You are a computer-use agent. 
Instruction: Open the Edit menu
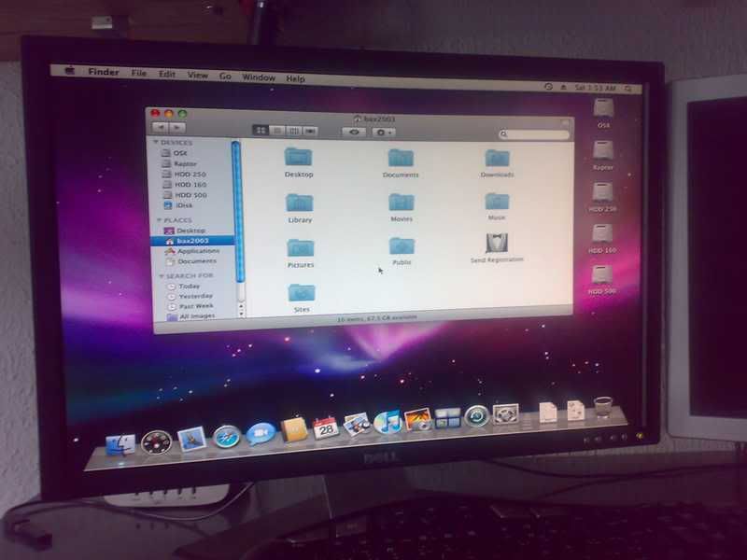pyautogui.click(x=167, y=74)
